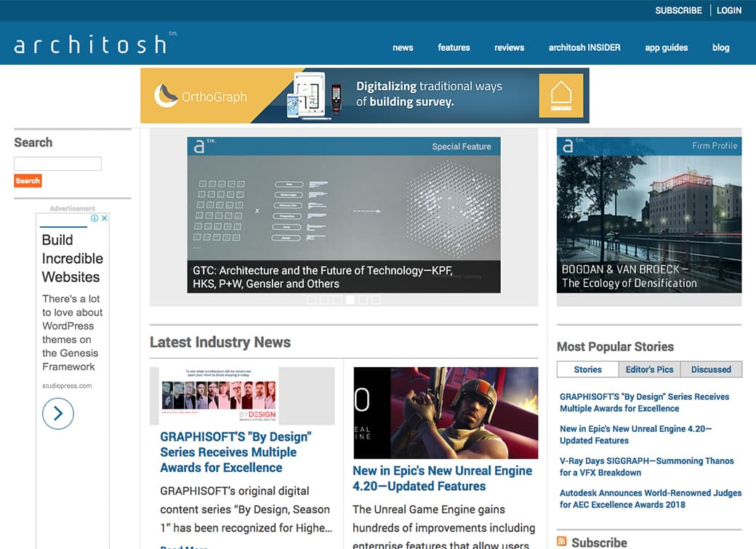Click ad text about WordPress themes

click(x=72, y=333)
